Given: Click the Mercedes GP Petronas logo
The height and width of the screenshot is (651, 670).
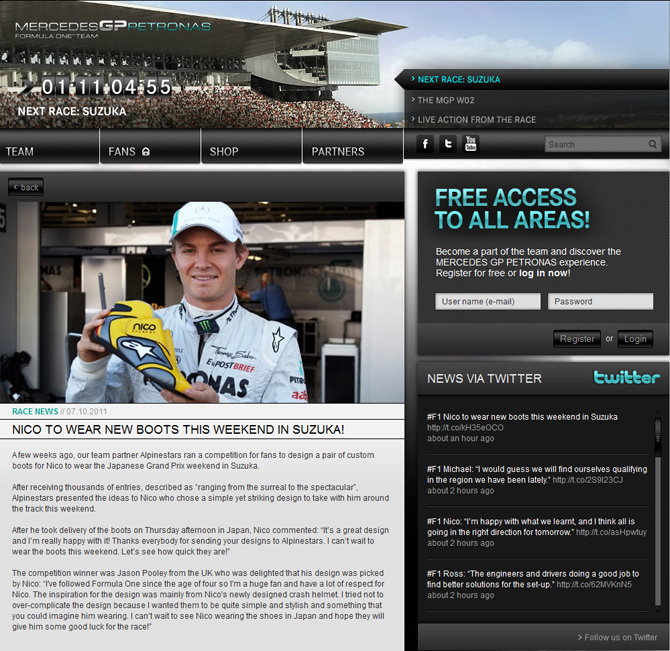Looking at the screenshot, I should pyautogui.click(x=112, y=29).
